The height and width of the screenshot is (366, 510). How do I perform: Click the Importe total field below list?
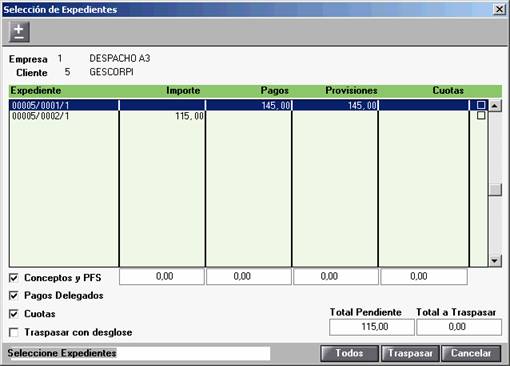point(162,277)
